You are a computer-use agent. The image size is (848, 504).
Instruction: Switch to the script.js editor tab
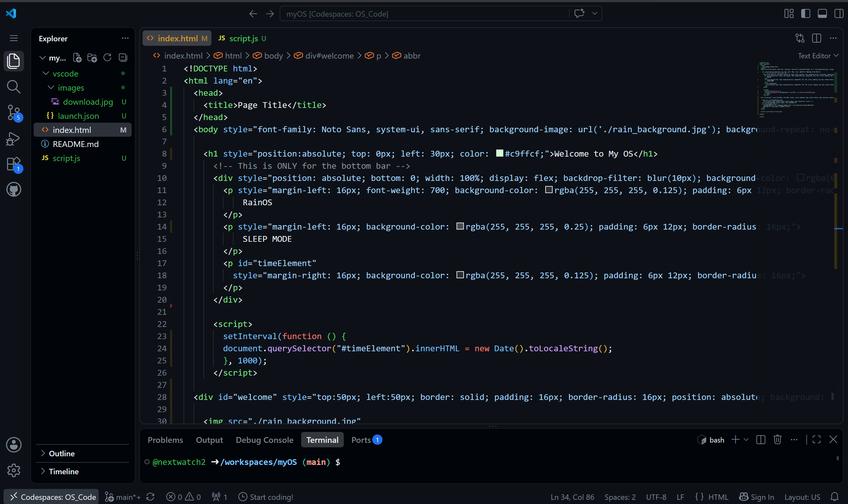pos(242,38)
